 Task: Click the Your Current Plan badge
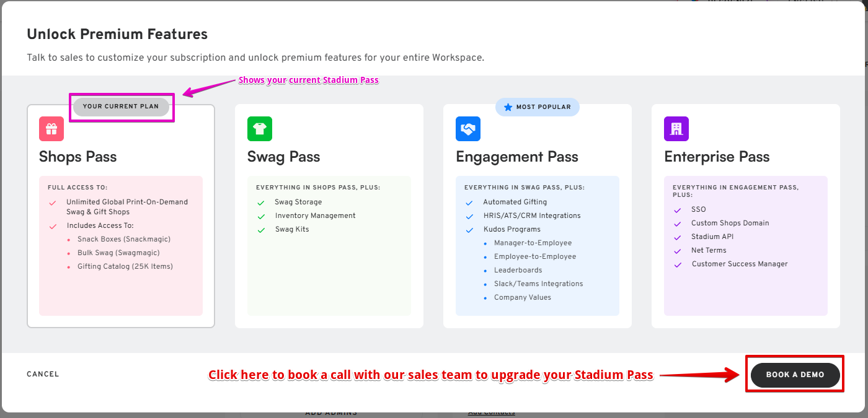[x=121, y=107]
